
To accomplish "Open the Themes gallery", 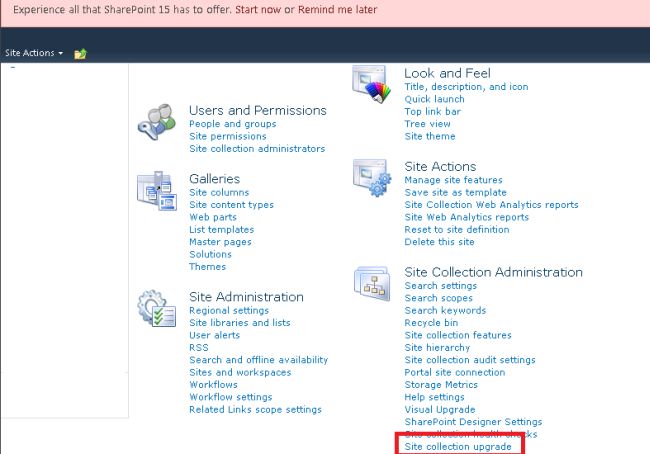I will 207,267.
